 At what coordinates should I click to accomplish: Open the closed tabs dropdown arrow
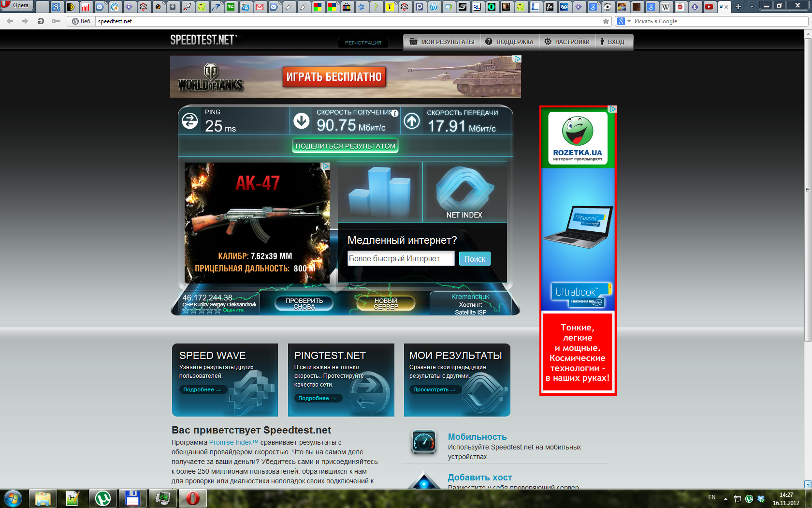[x=752, y=7]
